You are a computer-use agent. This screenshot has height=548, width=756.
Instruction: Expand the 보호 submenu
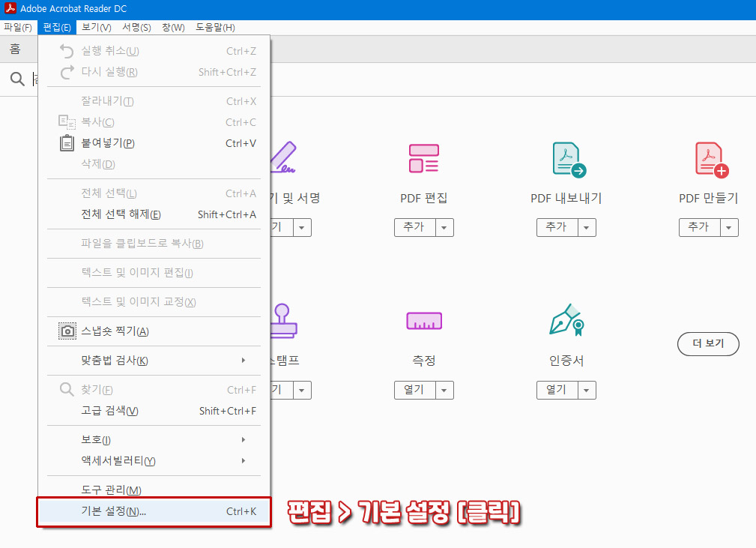[154, 439]
